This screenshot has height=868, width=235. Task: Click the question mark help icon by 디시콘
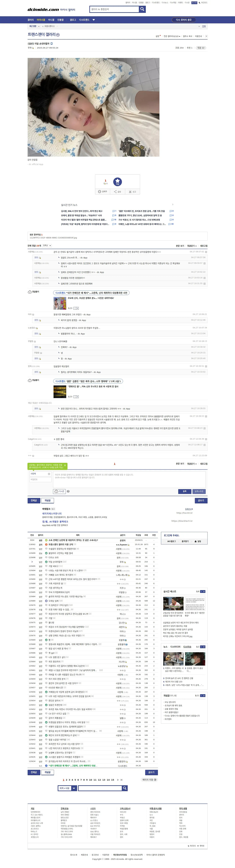(68, 491)
